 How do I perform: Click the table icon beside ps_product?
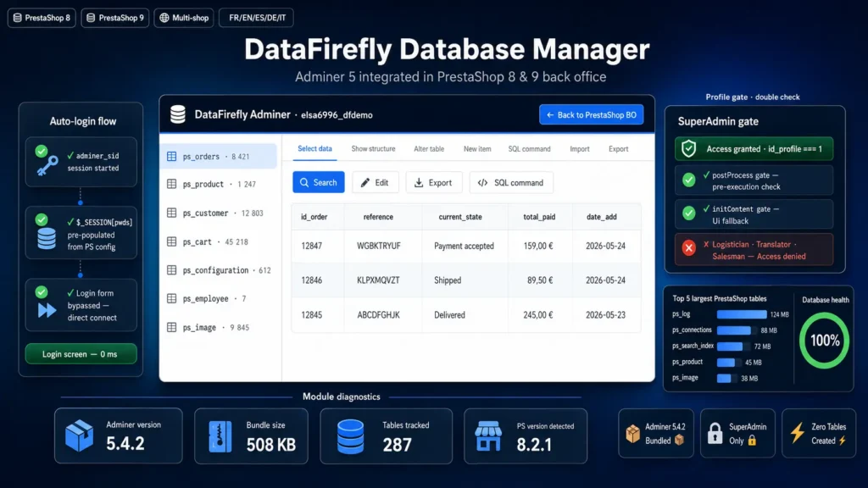pyautogui.click(x=171, y=184)
